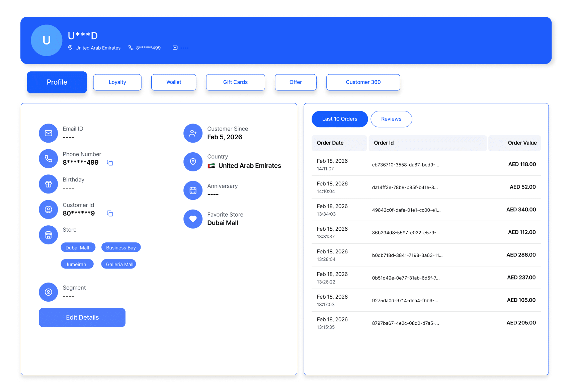Select the Business Bay store chip
The height and width of the screenshot is (392, 572).
121,247
